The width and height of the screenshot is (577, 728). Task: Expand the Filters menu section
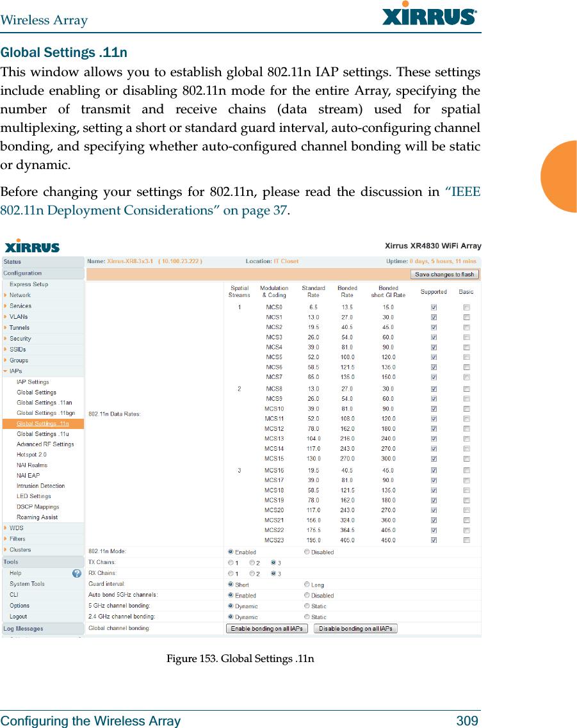[x=17, y=539]
